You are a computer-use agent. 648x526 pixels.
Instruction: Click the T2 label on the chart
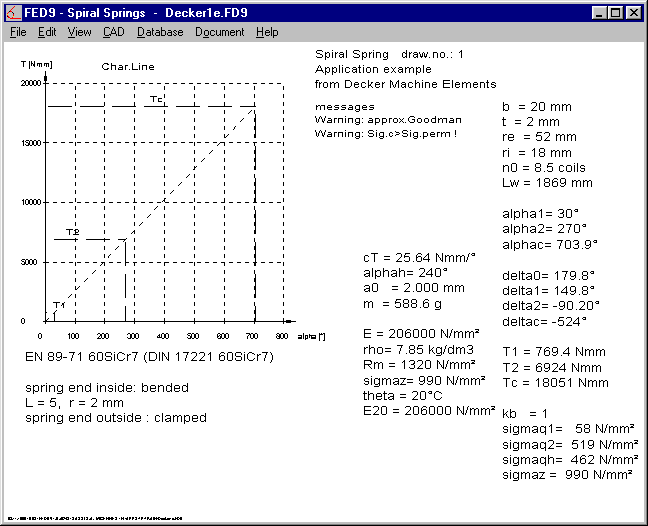[72, 232]
